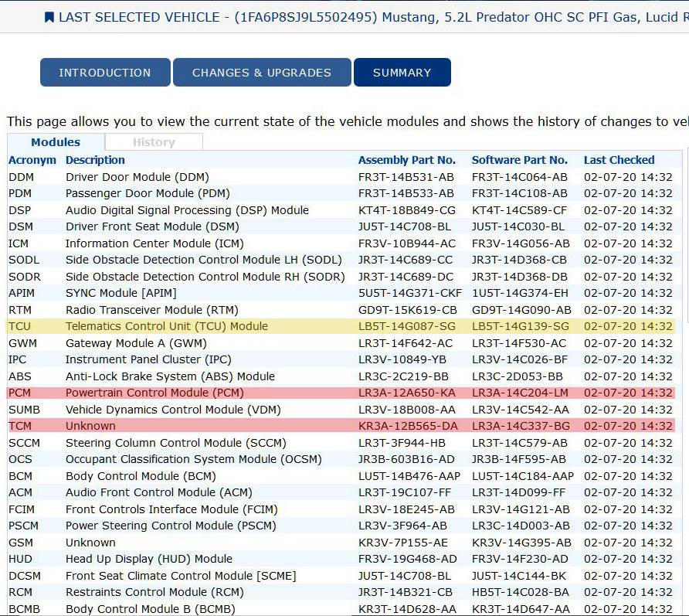The height and width of the screenshot is (616, 689).
Task: Click Audio Front Control Module (ACM)
Action: pos(159,492)
